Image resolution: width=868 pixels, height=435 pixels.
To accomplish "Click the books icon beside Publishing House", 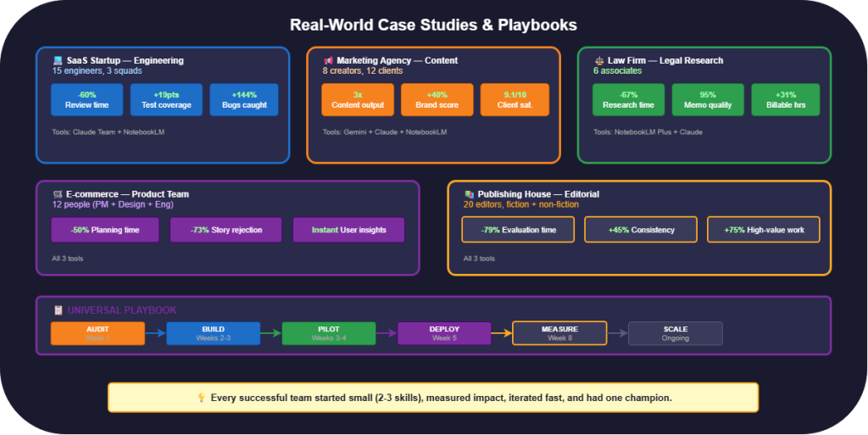I will click(x=469, y=194).
